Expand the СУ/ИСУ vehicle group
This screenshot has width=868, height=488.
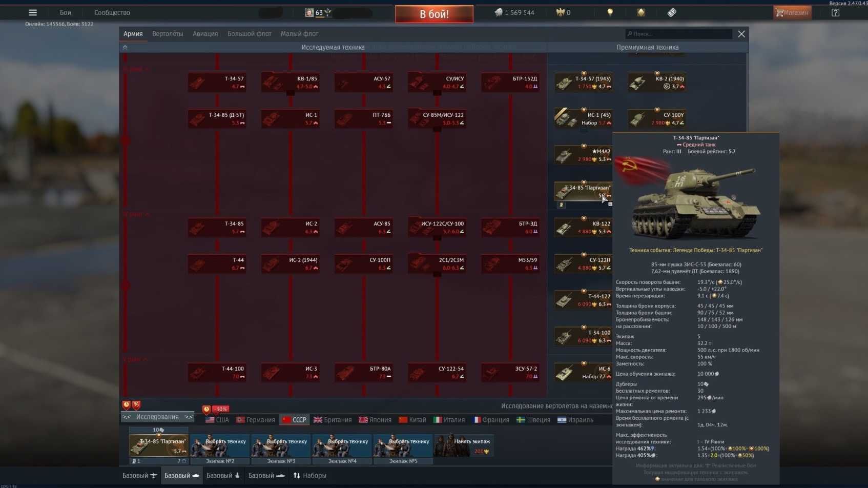[x=437, y=83]
